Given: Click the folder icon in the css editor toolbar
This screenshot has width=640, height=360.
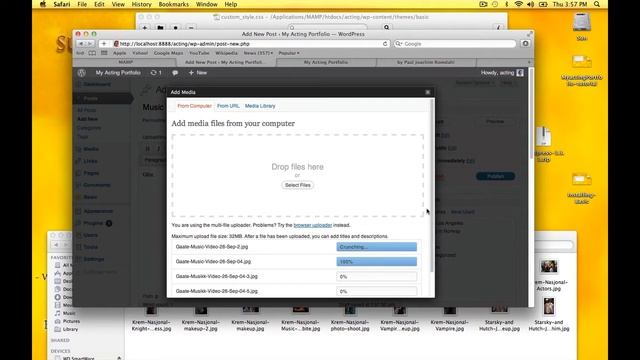Looking at the screenshot, I should coord(160,28).
